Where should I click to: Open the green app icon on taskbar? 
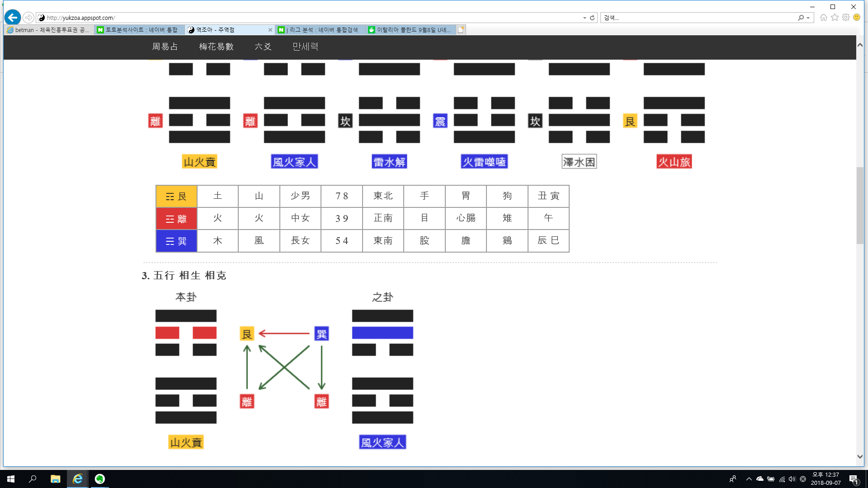tap(100, 479)
